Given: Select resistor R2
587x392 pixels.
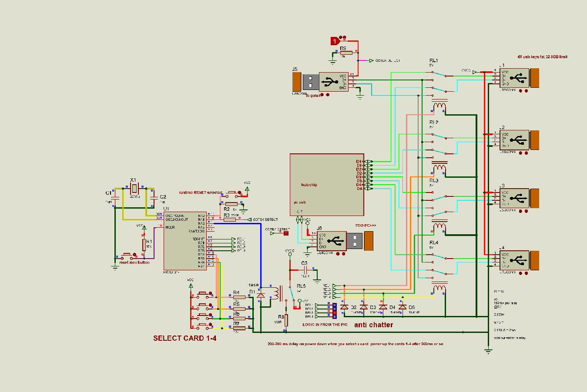Looking at the screenshot, I should pyautogui.click(x=231, y=204).
